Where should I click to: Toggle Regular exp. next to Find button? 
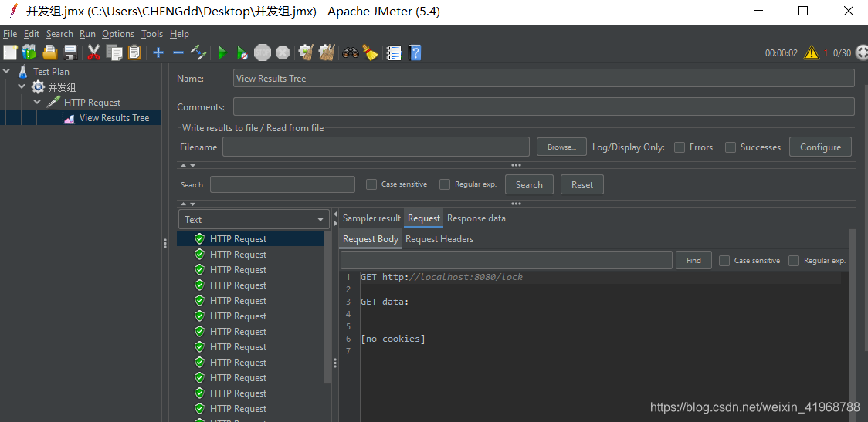(794, 261)
